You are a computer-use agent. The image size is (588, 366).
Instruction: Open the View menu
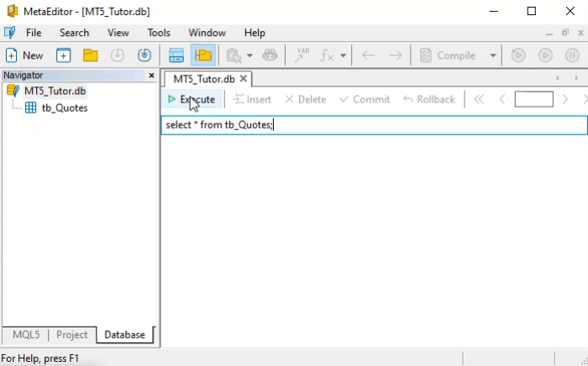coord(118,33)
